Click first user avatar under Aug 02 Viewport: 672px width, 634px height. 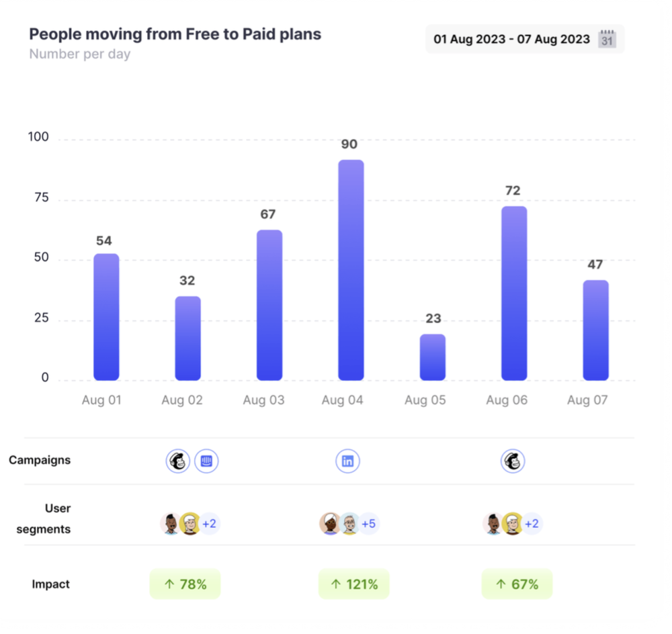click(171, 524)
